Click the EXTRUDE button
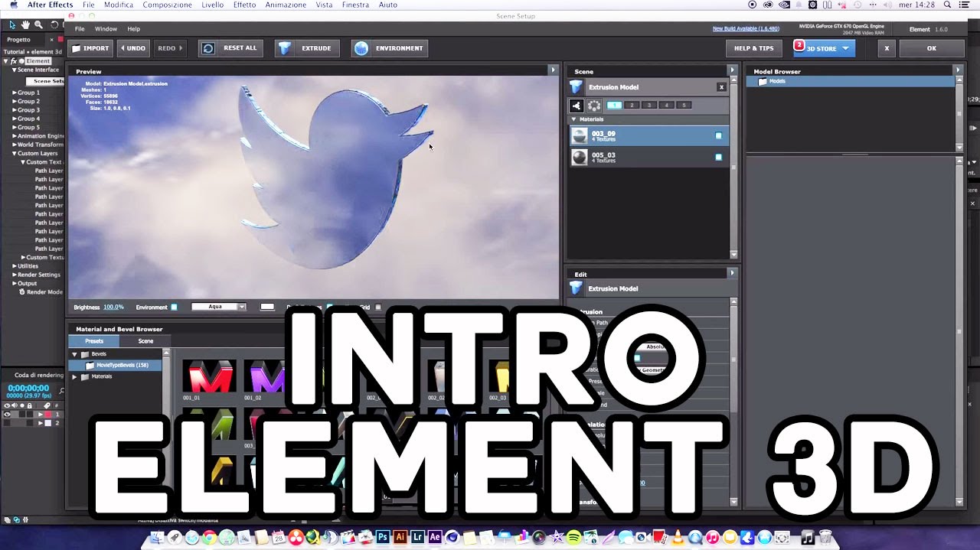The image size is (980, 550). point(308,48)
